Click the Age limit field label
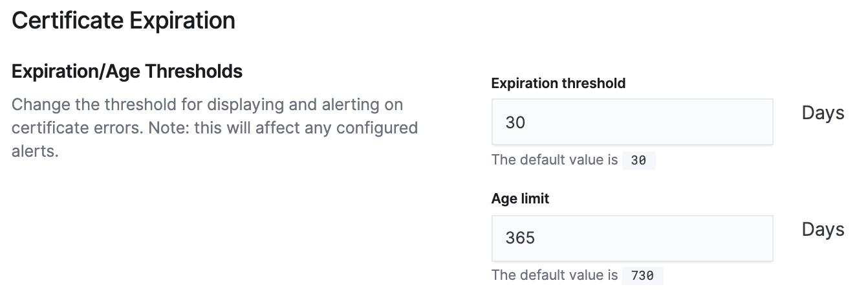 (x=520, y=199)
